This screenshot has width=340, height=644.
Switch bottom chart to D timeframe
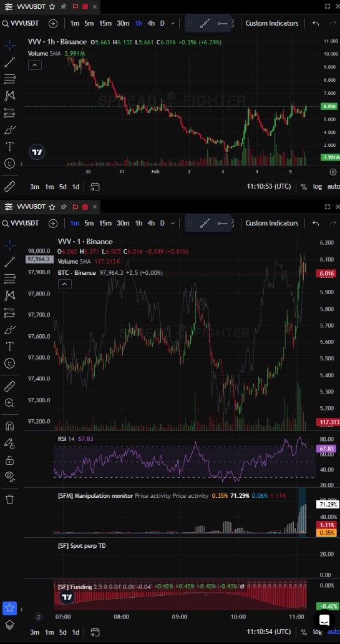point(162,224)
